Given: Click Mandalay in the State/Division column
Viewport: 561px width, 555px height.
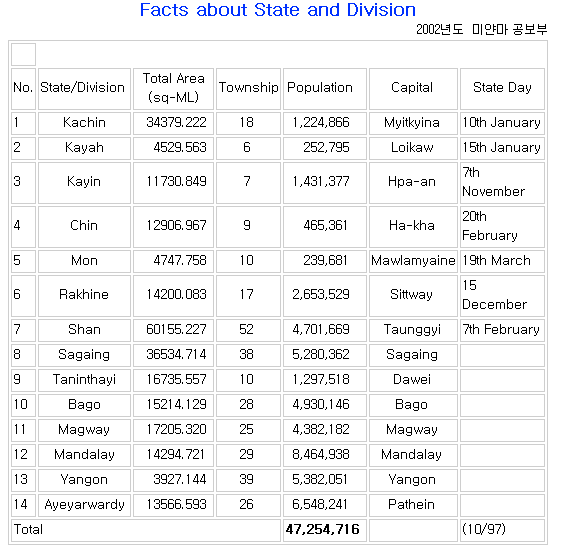Looking at the screenshot, I should coord(84,455).
